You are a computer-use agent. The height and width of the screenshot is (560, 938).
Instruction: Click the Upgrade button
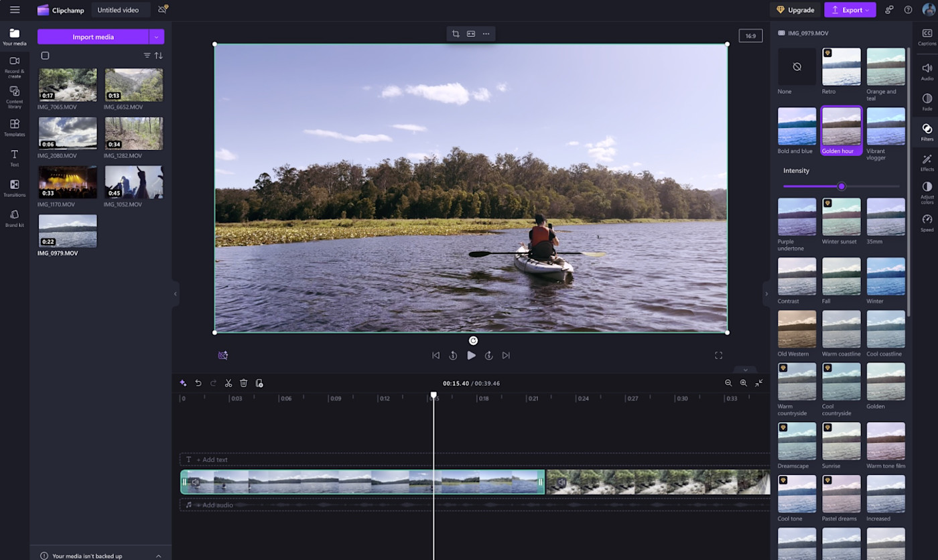[x=795, y=10]
